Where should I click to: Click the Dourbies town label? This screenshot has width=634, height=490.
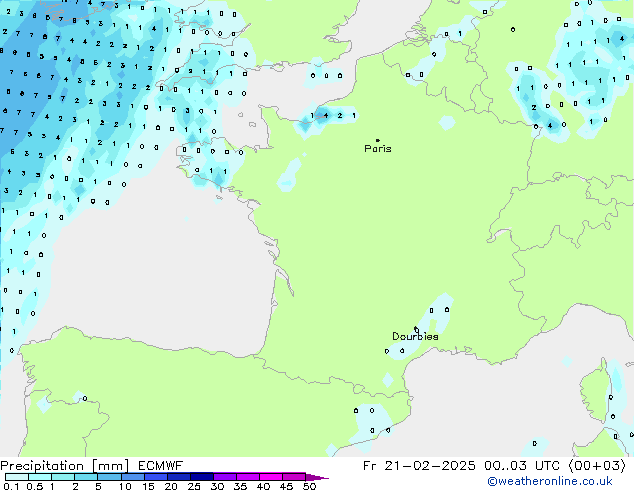click(x=415, y=336)
